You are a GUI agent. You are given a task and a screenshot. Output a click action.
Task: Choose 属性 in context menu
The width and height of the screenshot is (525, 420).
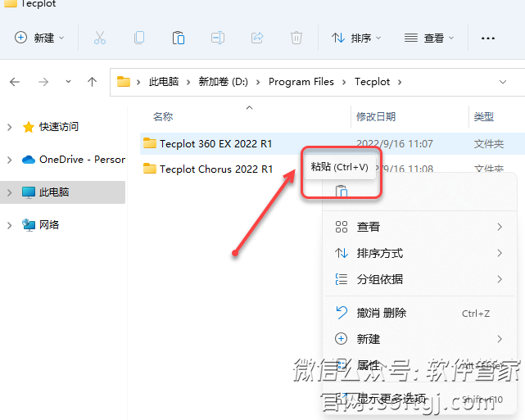[419, 365]
